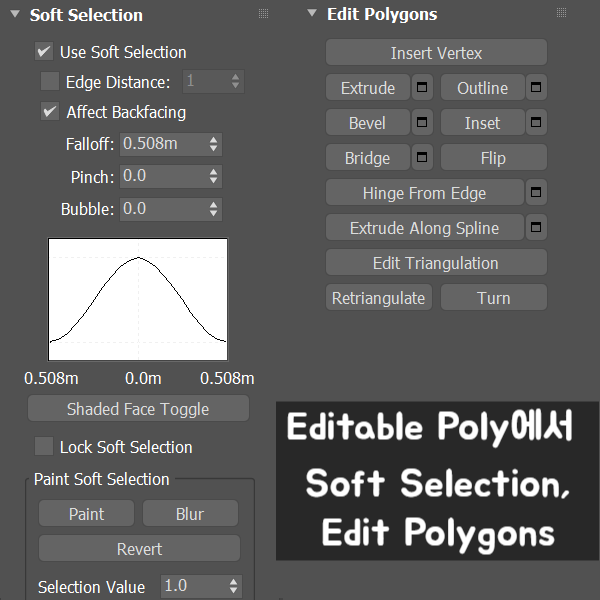The width and height of the screenshot is (600, 600).
Task: Click Selection Value spinner arrows
Action: pyautogui.click(x=233, y=586)
